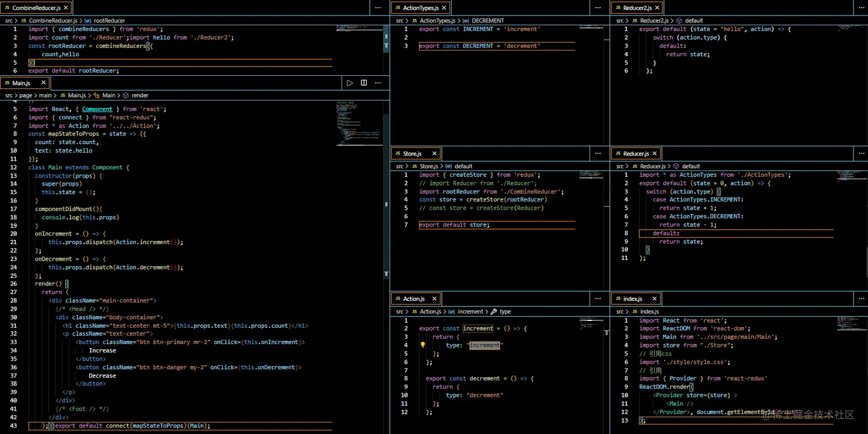Click the lightbulb quick-fix icon in Action.js
868x434 pixels.
pos(423,346)
